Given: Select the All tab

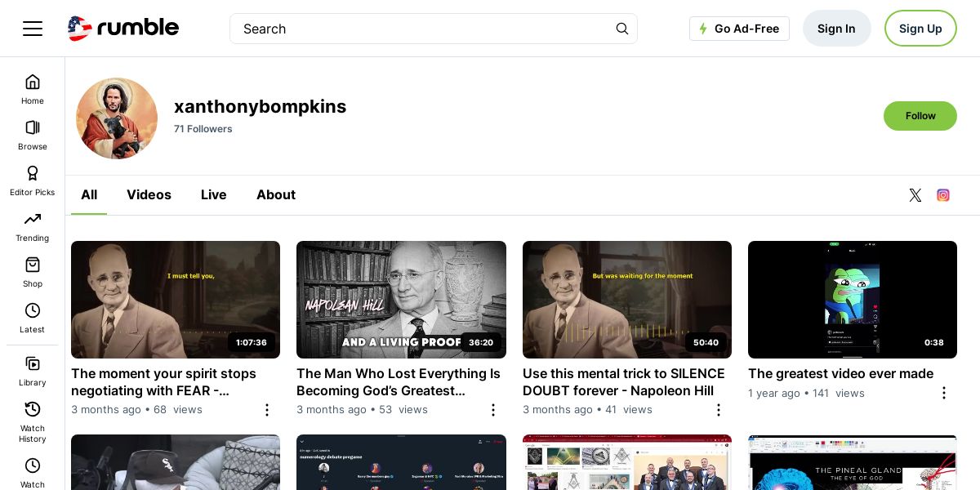Looking at the screenshot, I should pyautogui.click(x=89, y=195).
